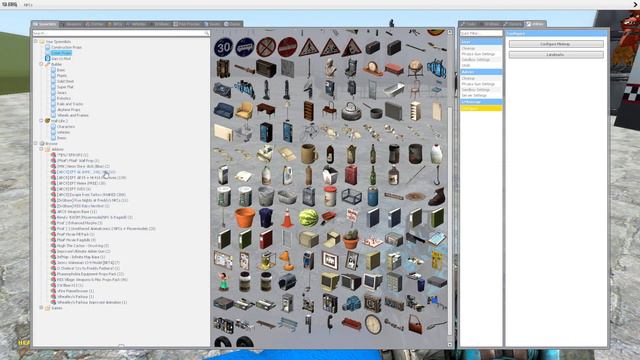This screenshot has width=640, height=360.
Task: Spawn the brown boot prop
Action: [x=436, y=197]
